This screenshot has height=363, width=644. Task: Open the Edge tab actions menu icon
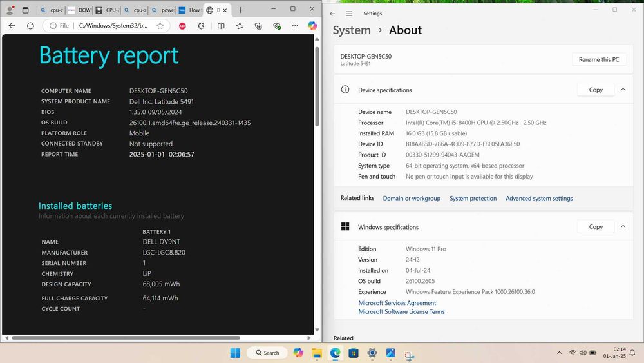26,10
